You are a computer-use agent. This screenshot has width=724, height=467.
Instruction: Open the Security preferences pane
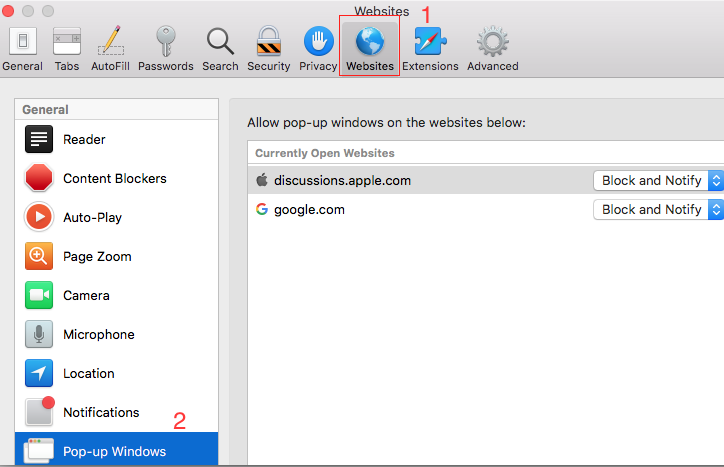269,49
